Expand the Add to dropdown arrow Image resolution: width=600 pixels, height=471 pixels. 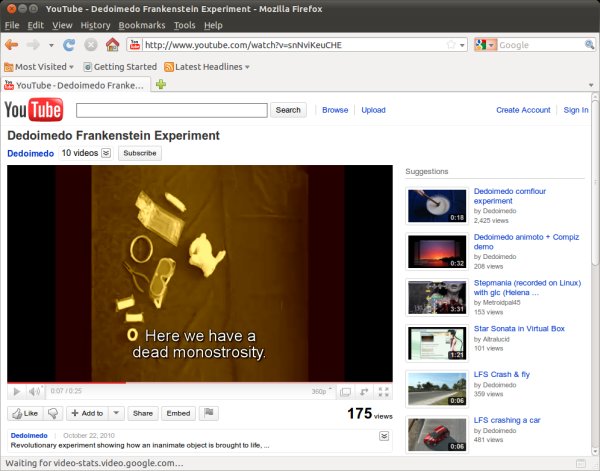tap(116, 413)
